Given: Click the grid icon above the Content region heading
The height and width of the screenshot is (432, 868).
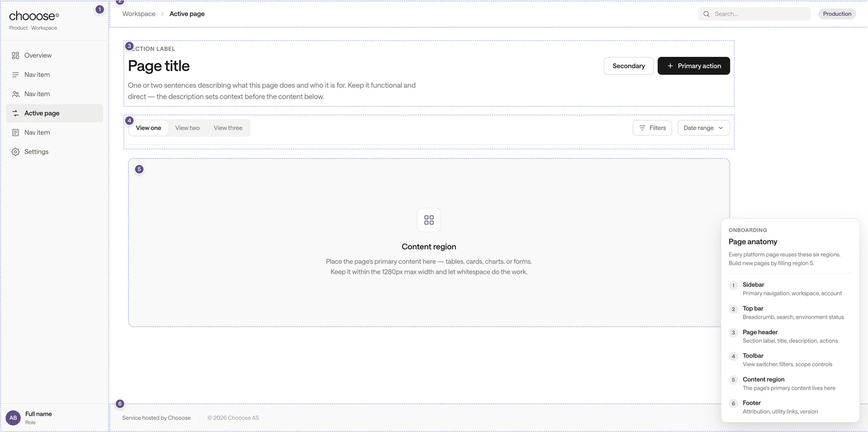Looking at the screenshot, I should click(429, 220).
